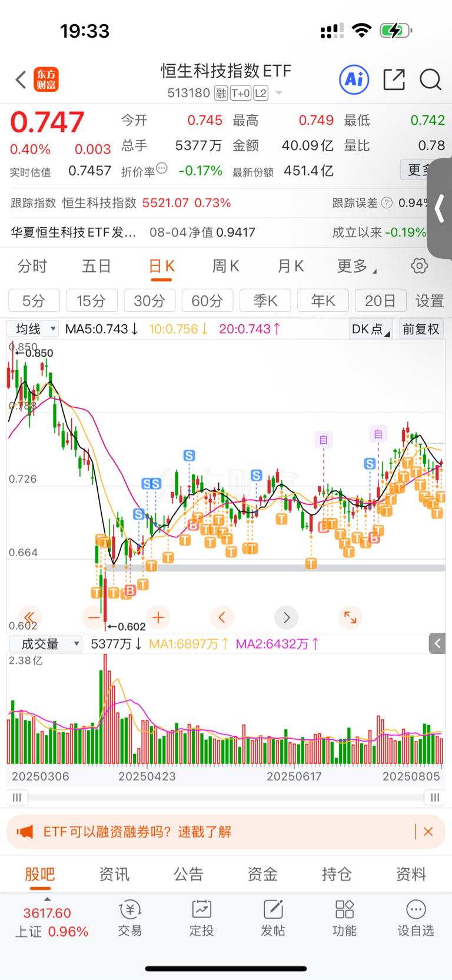Screen dimensions: 452x980
Task: Open the 均线 indicator dropdown
Action: [x=33, y=328]
